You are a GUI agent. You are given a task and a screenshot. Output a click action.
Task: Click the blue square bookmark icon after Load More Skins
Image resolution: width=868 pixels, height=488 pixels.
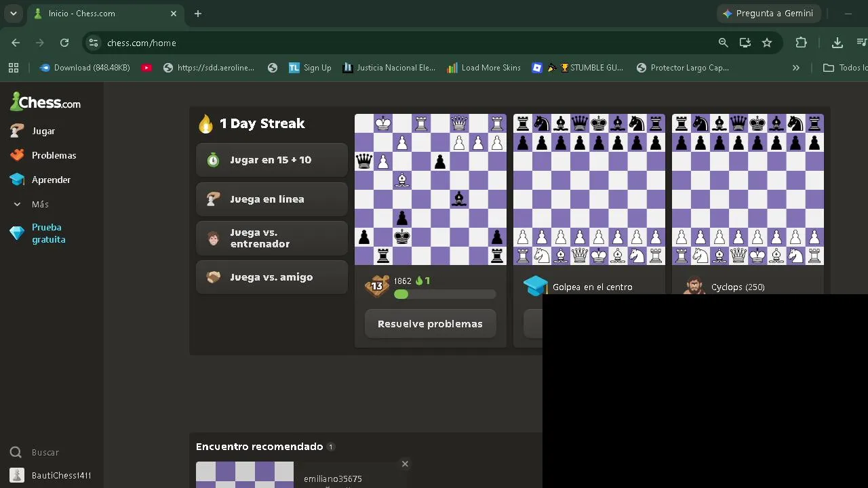point(537,68)
